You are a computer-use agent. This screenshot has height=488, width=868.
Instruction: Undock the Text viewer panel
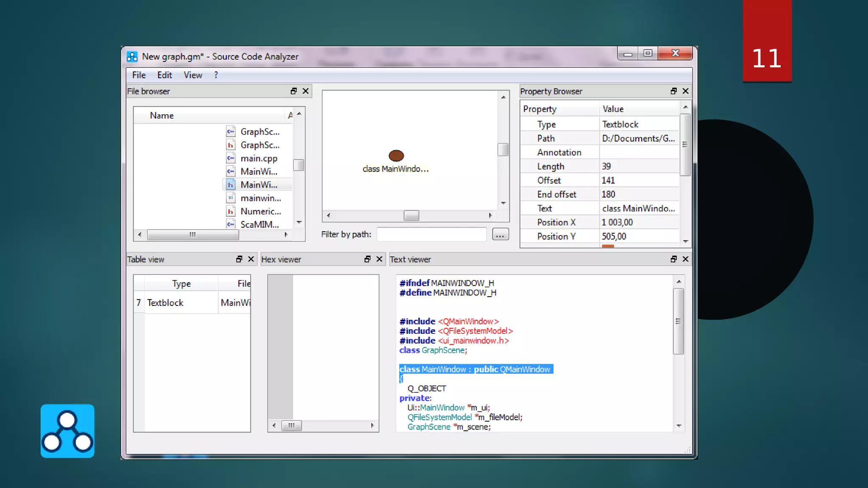point(673,259)
